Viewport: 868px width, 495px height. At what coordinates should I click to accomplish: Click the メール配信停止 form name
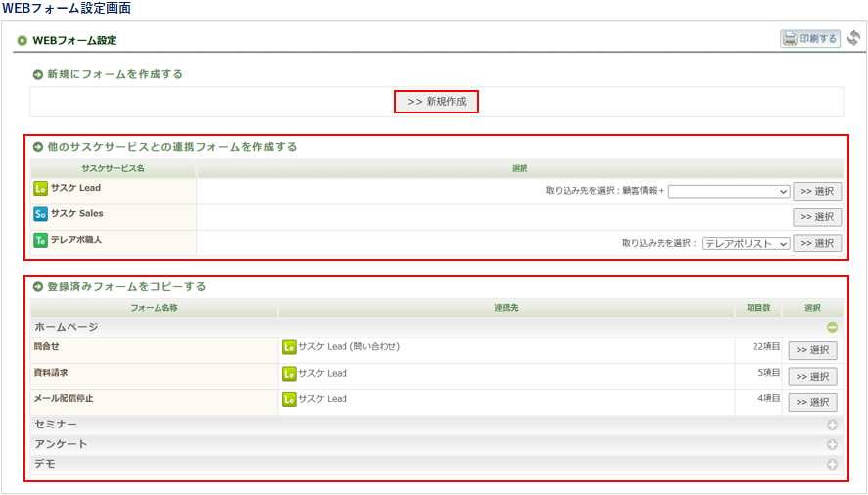pyautogui.click(x=64, y=399)
